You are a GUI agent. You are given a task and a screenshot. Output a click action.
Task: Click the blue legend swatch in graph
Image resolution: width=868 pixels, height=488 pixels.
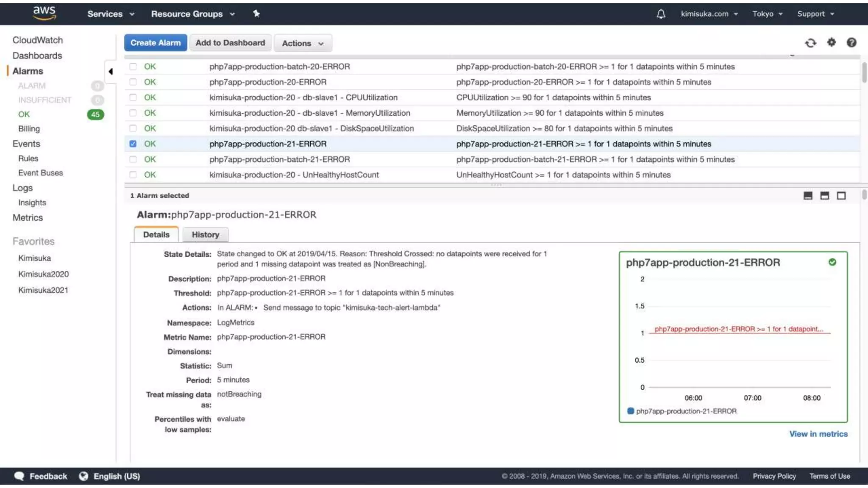click(630, 411)
